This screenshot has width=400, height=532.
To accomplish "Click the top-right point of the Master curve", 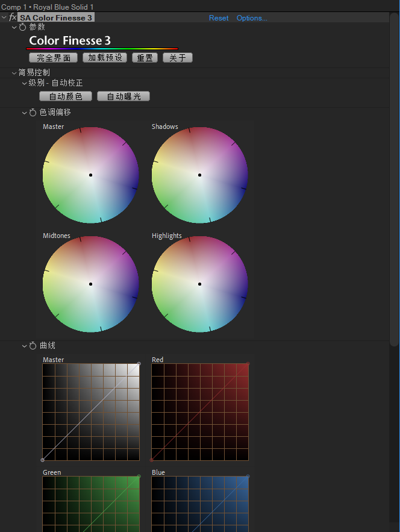I will point(139,364).
